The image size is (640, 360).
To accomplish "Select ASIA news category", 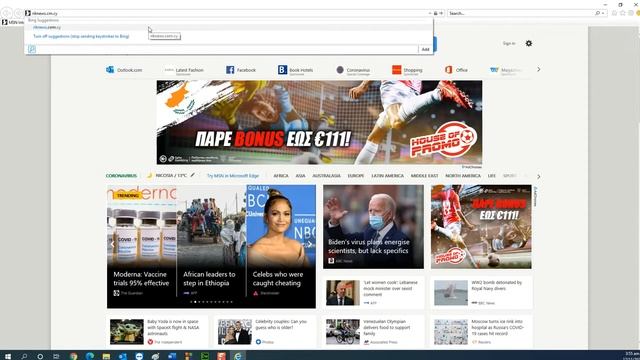I will click(300, 176).
